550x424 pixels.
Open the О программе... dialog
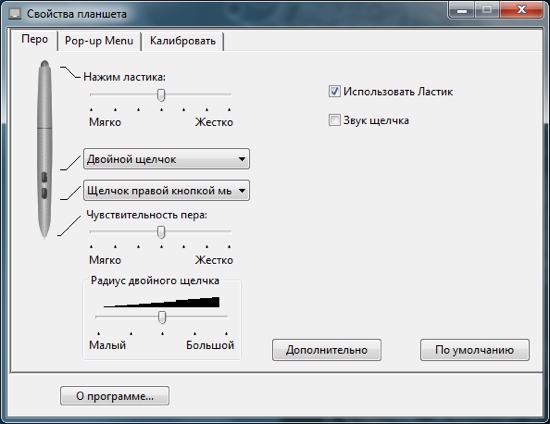(x=115, y=396)
